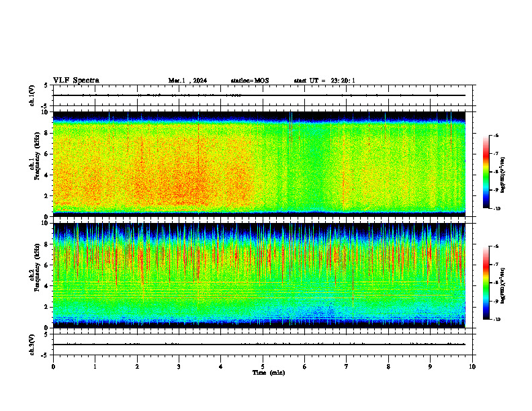Click time axis tick label '3'
532x411 pixels.
coord(179,367)
